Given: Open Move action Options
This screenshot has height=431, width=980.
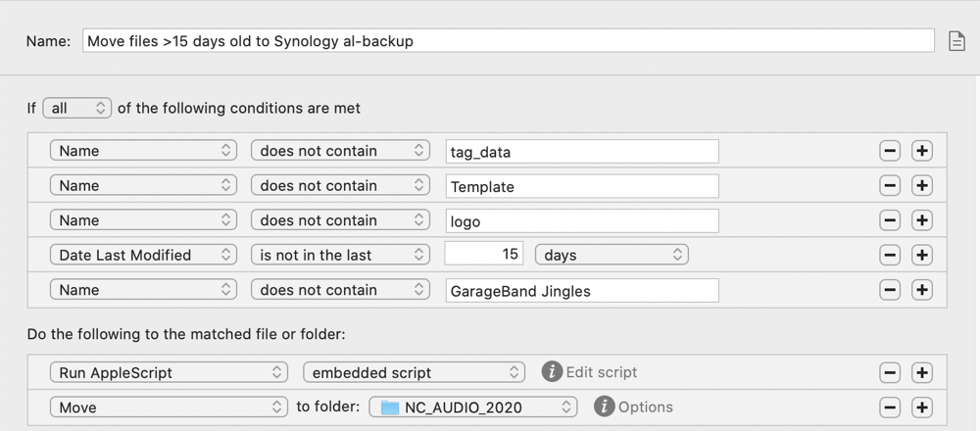Looking at the screenshot, I should coord(645,407).
